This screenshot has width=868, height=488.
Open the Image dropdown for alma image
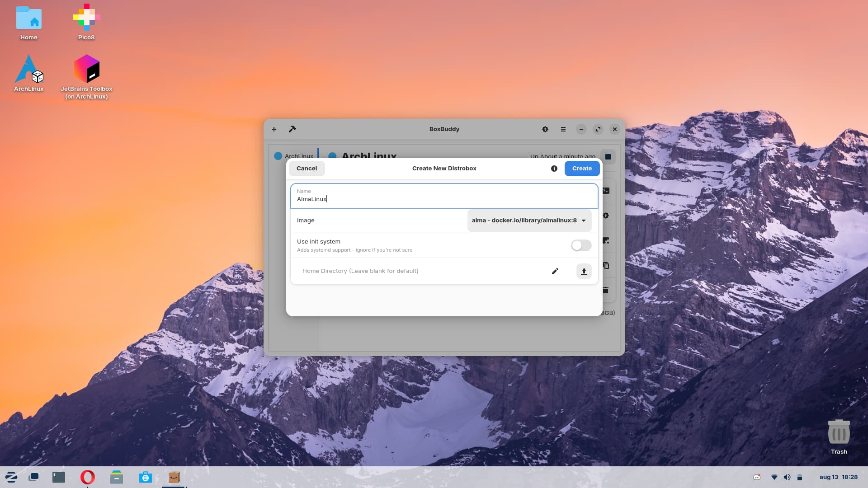[529, 221]
